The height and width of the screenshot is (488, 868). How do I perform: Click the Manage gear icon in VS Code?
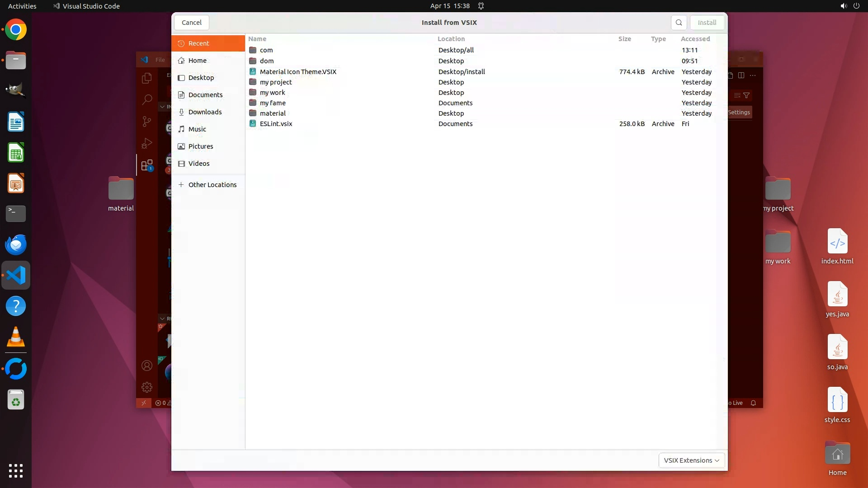(147, 387)
